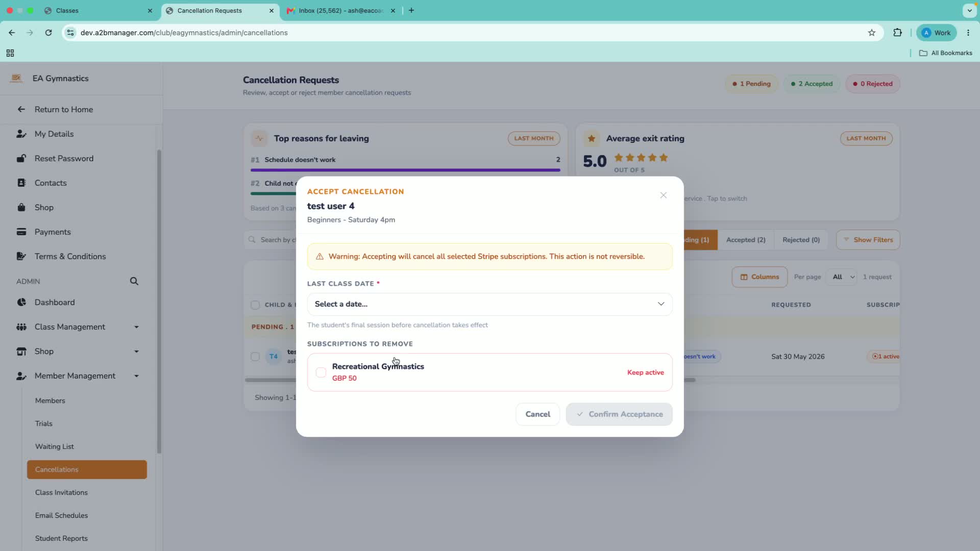Click the 1 Pending status badge

[751, 84]
